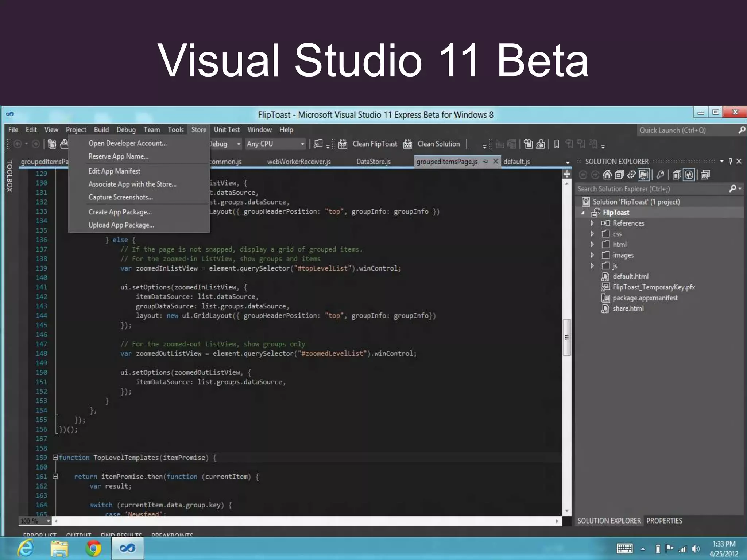Open Solution Explorer window position dropdown
This screenshot has width=747, height=560.
tap(722, 161)
